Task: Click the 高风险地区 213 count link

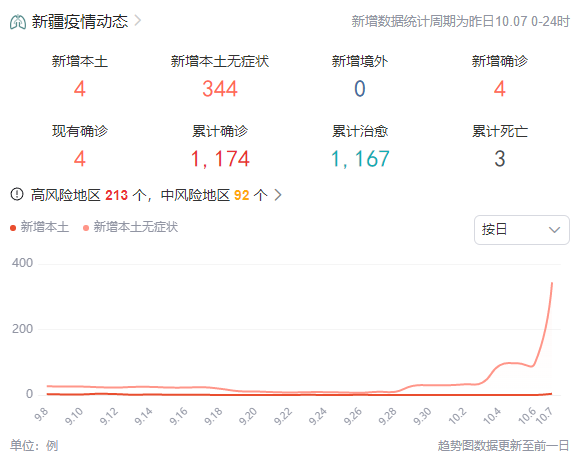Action: [116, 195]
